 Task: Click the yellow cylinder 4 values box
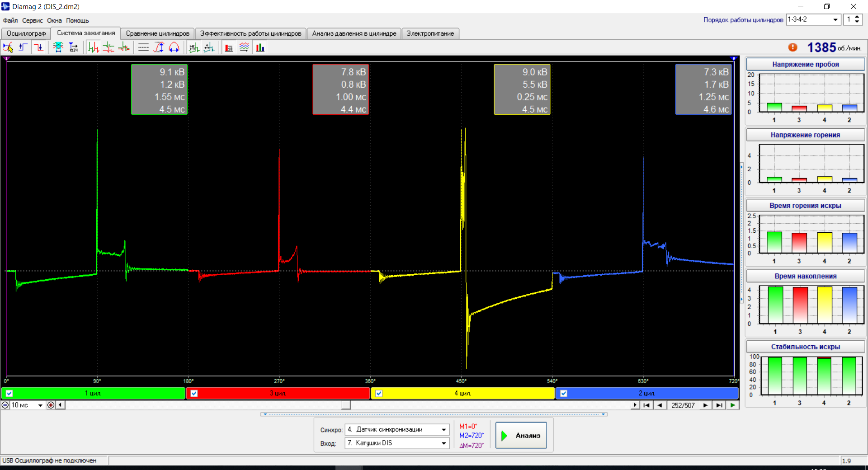point(522,89)
